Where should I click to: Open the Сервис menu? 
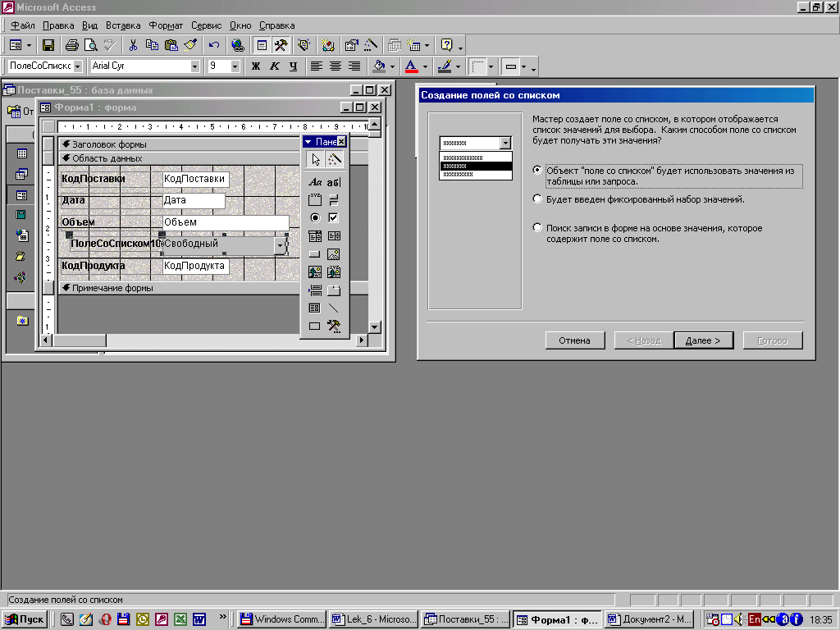click(x=207, y=25)
